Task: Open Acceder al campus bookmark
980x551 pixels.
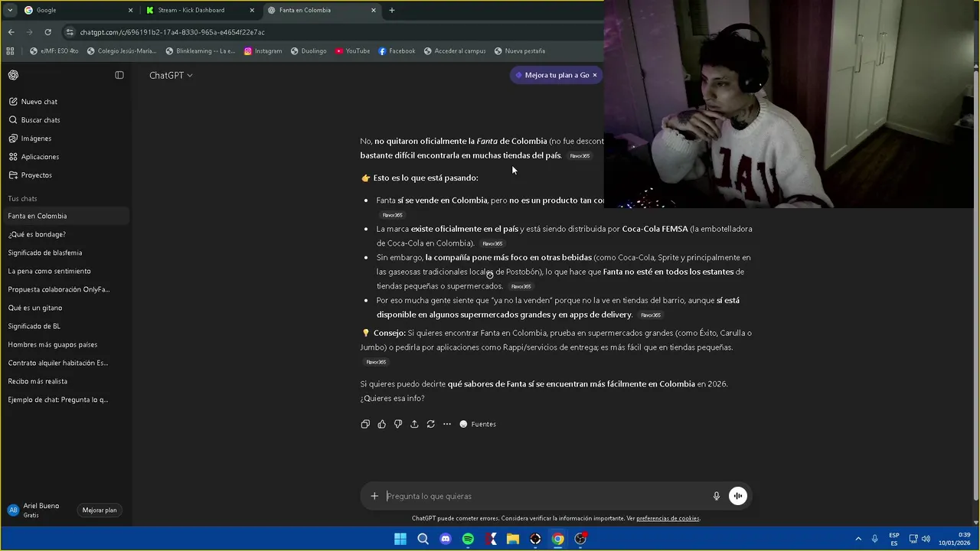Action: tap(454, 51)
